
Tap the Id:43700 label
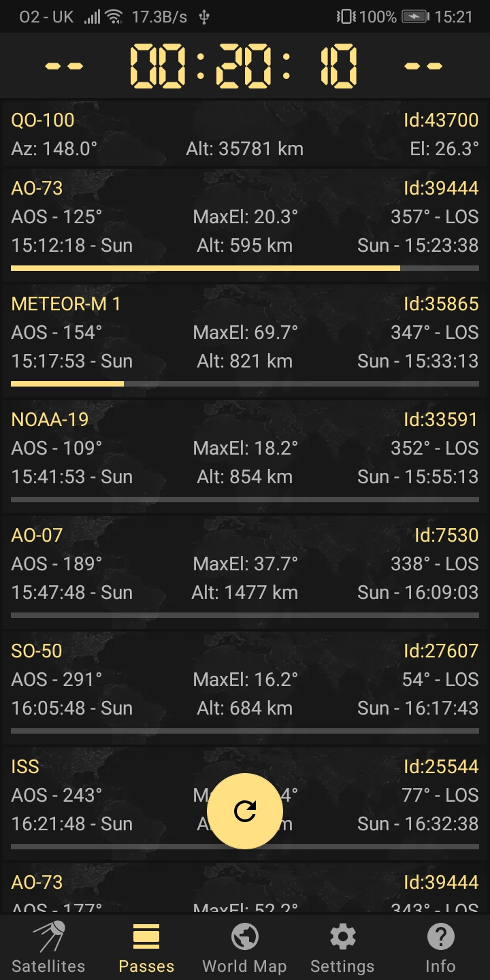click(x=441, y=120)
